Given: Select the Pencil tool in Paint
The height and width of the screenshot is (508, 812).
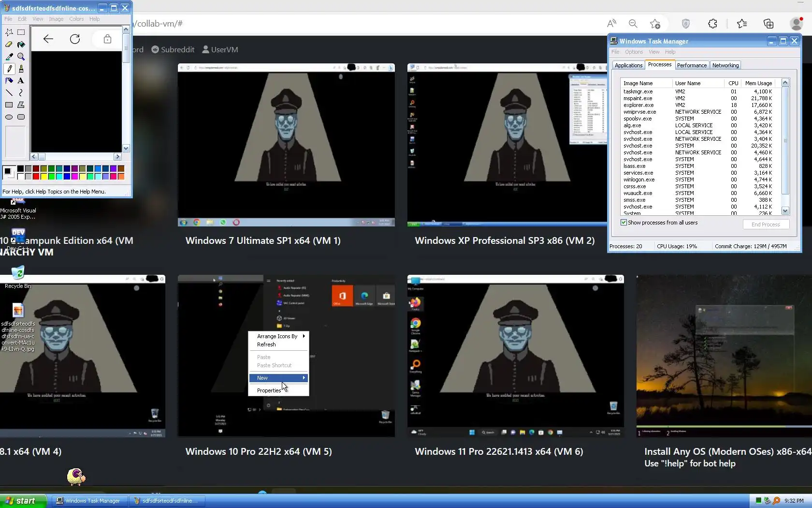Looking at the screenshot, I should pos(9,69).
